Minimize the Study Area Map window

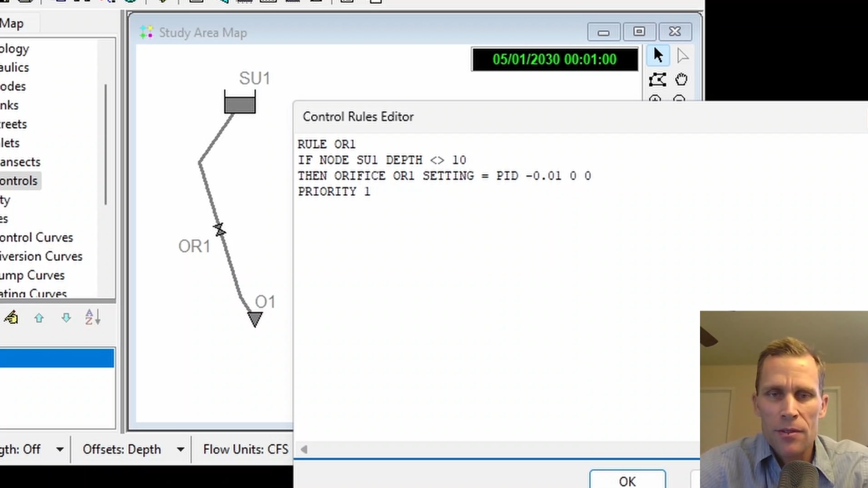603,32
